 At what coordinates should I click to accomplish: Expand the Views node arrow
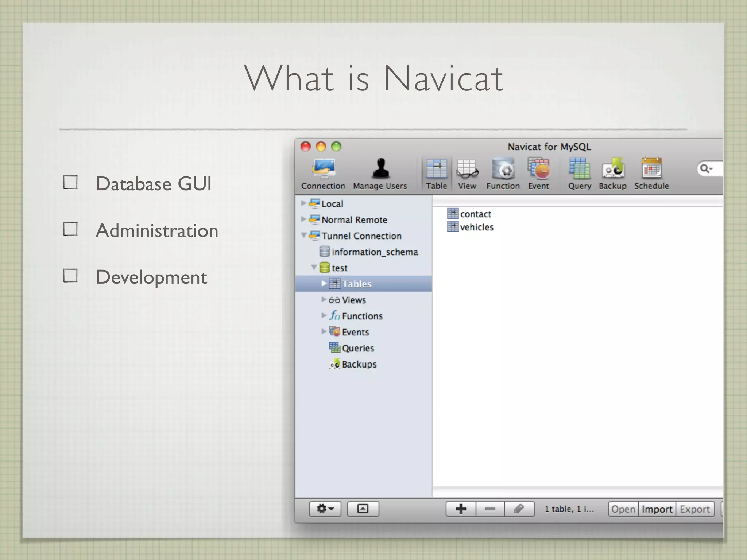click(x=324, y=299)
